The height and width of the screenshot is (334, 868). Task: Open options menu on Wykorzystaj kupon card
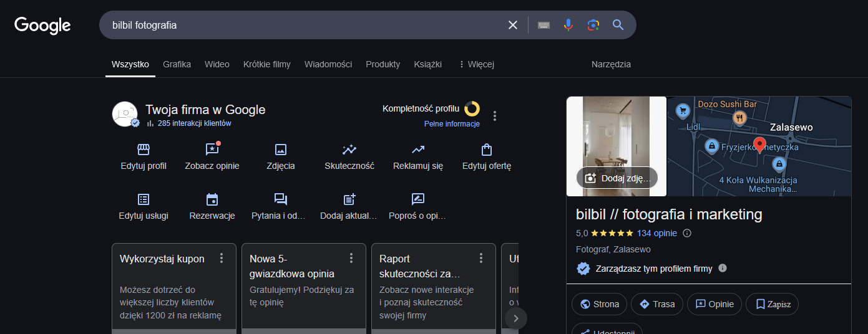click(x=222, y=258)
